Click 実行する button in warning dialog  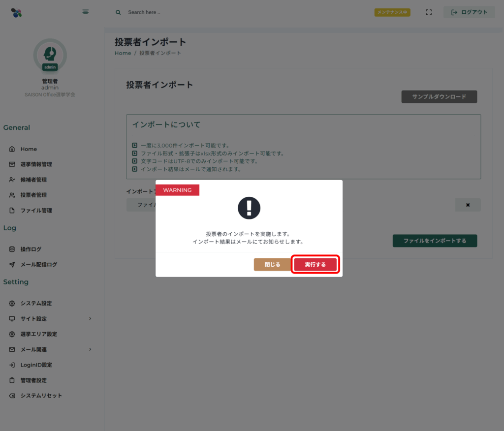coord(315,265)
